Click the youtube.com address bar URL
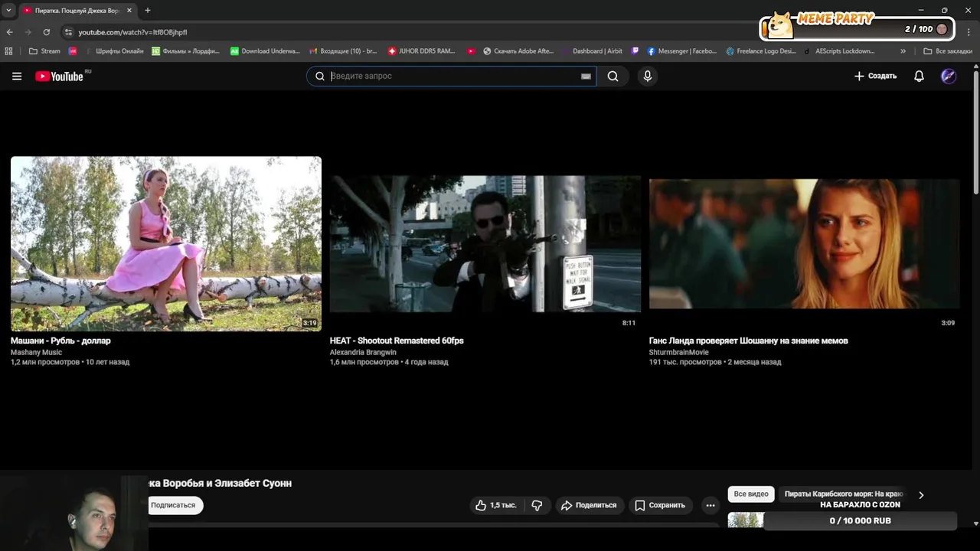980x551 pixels. [x=132, y=32]
